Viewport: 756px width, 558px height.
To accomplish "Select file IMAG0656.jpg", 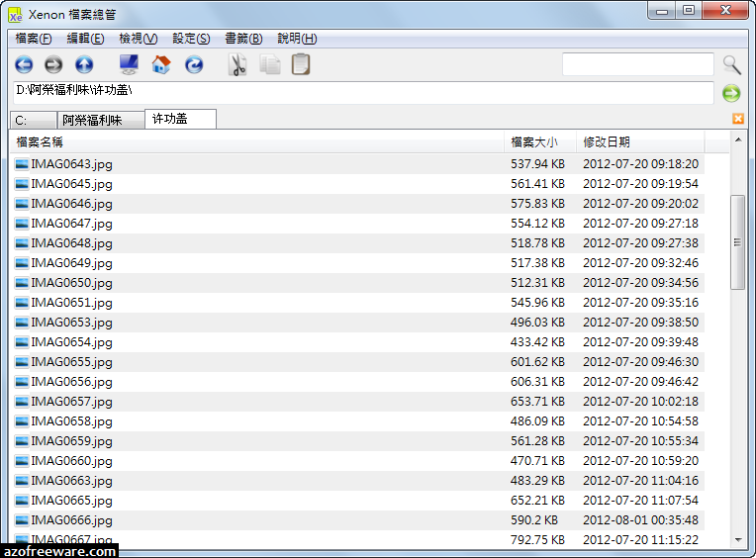I will [x=72, y=382].
